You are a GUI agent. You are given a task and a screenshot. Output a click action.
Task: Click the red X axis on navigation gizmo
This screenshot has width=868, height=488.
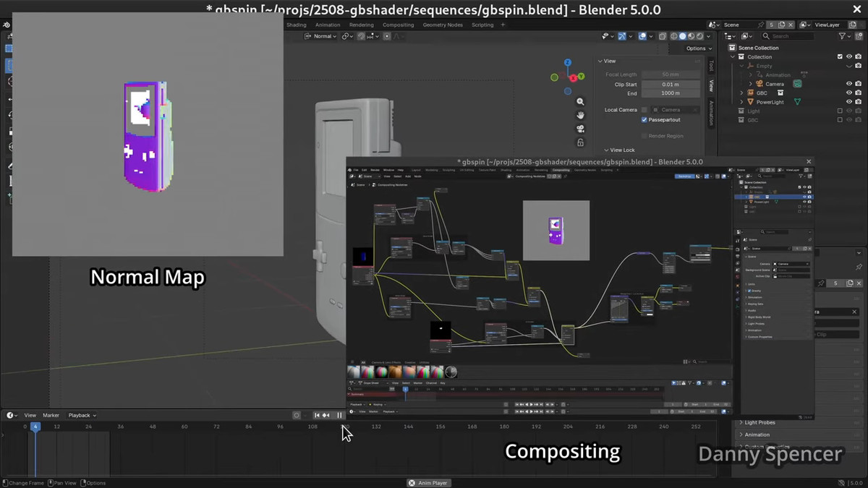point(573,77)
